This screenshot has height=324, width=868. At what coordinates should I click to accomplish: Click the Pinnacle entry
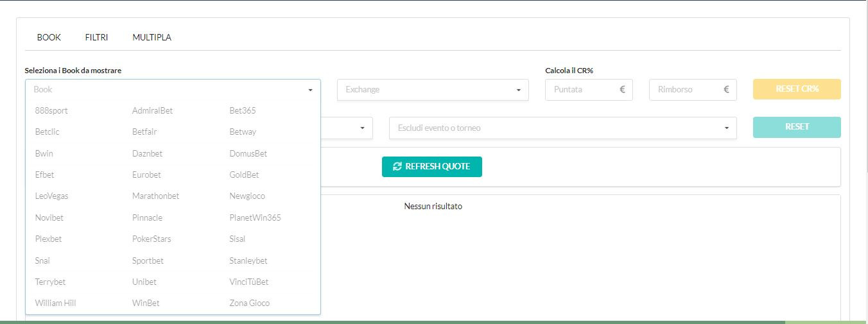coord(148,217)
